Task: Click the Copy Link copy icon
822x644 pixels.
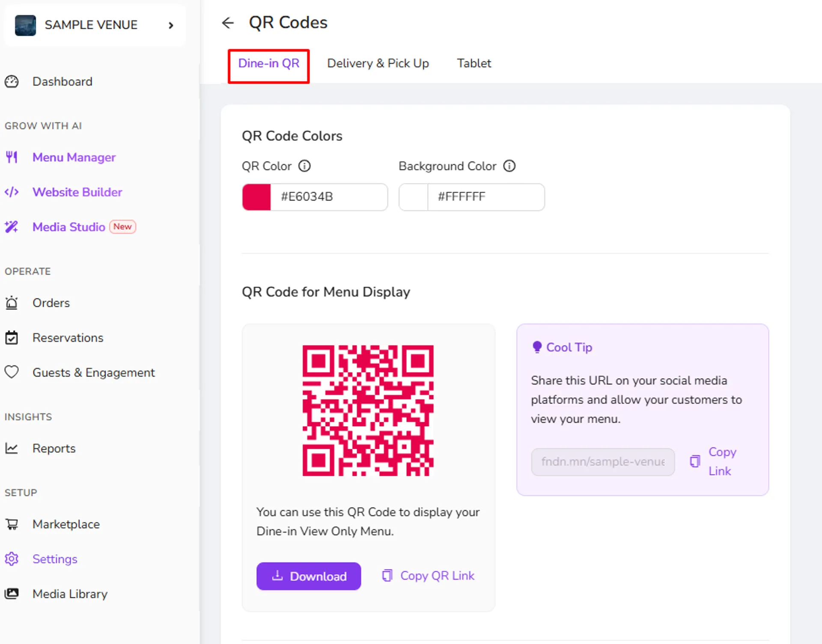Action: point(695,461)
